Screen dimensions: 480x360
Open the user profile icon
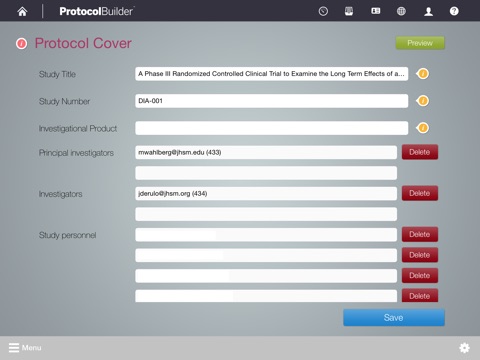428,12
